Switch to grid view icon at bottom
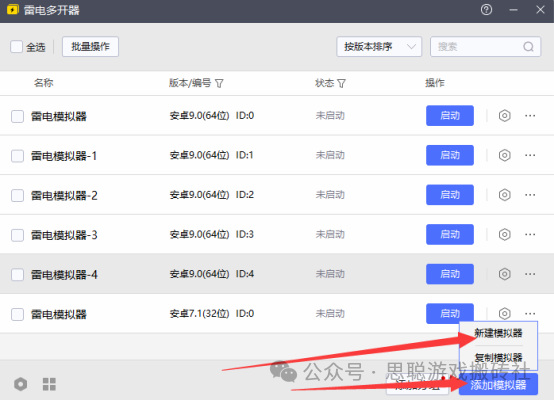The image size is (554, 401). (x=49, y=384)
